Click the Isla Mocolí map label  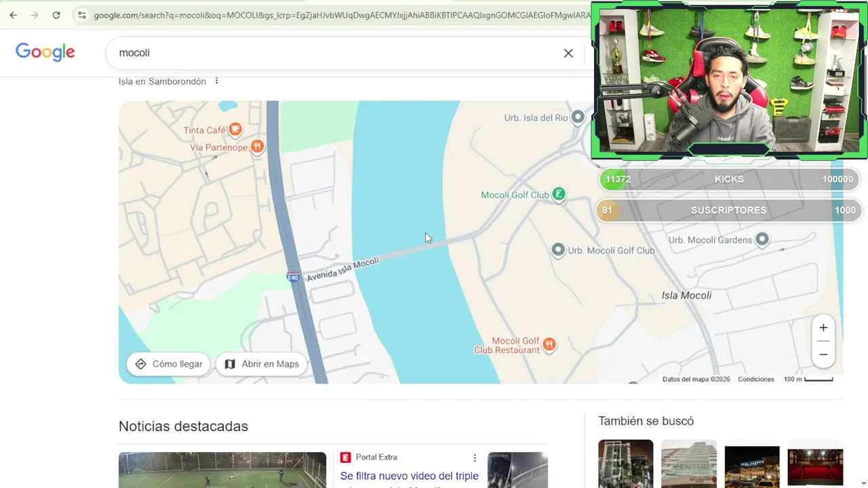tap(686, 296)
